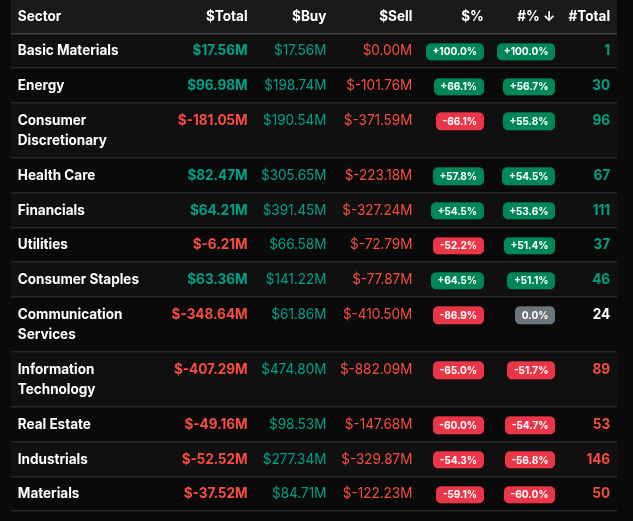Open Communication Services sector
This screenshot has width=633, height=521.
70,324
